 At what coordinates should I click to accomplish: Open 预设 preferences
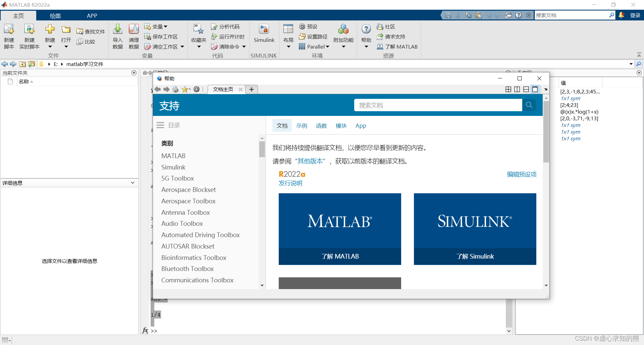click(308, 26)
